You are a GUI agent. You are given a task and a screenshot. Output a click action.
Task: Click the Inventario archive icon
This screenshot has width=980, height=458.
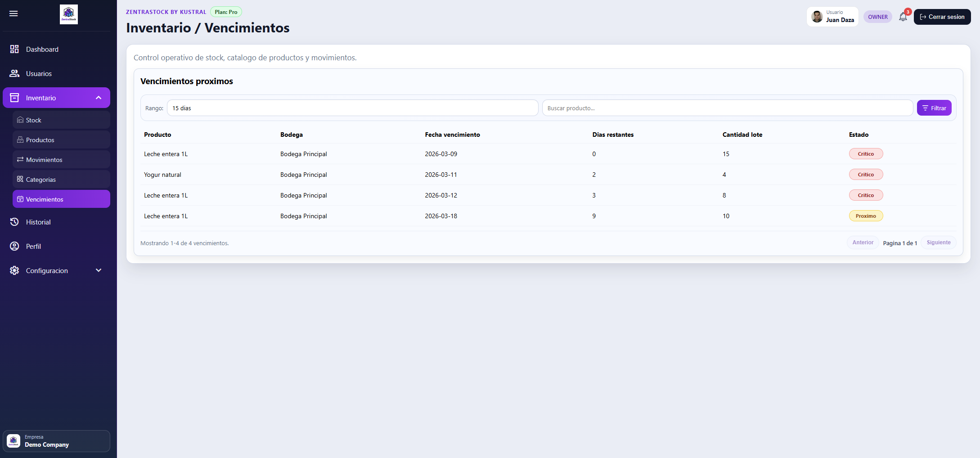pos(14,98)
